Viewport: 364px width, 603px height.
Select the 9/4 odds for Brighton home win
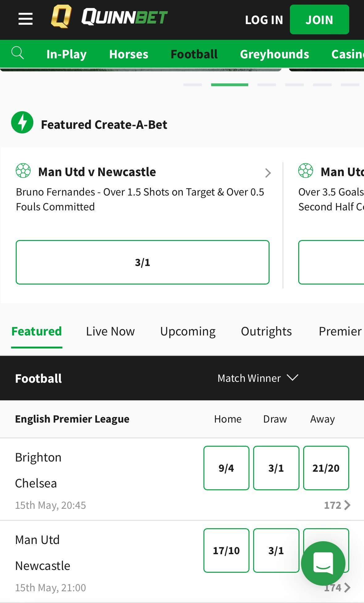[226, 468]
